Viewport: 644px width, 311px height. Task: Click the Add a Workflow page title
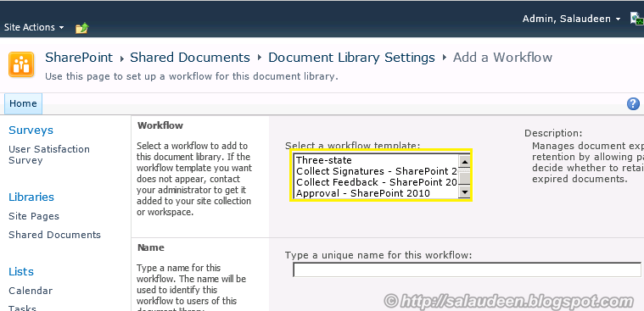[502, 58]
